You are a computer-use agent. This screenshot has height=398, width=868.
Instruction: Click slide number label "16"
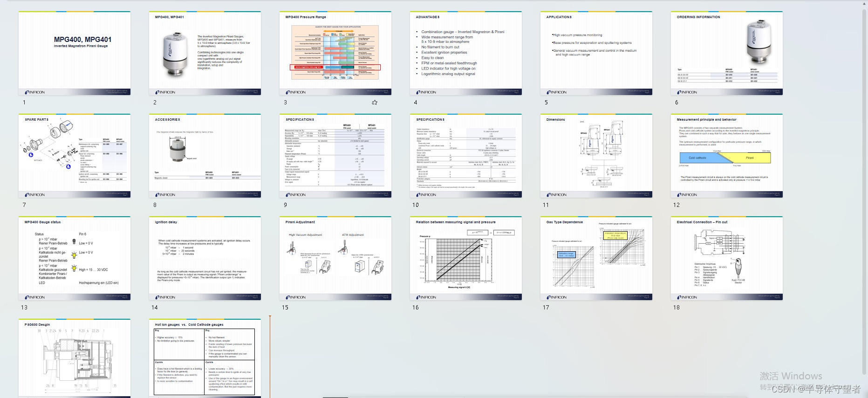click(x=416, y=307)
